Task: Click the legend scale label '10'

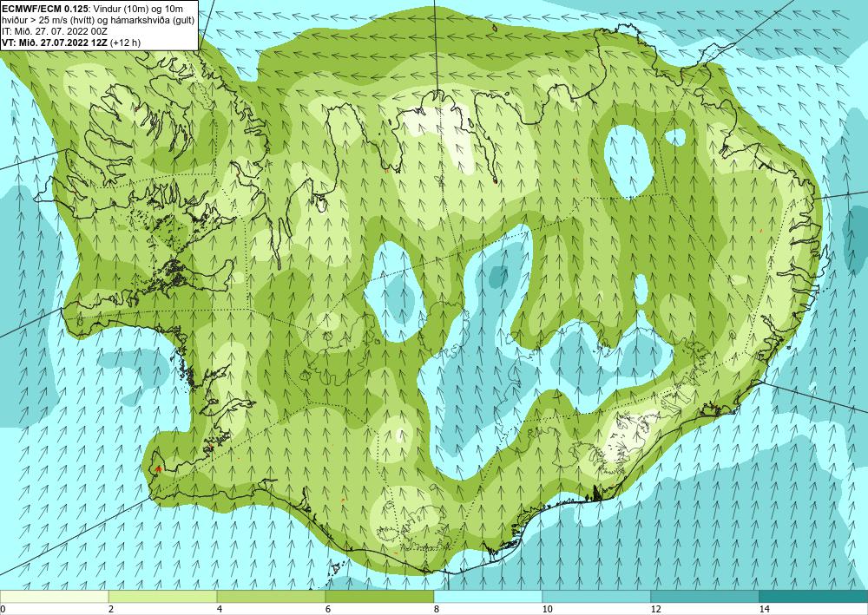Action: (x=547, y=609)
